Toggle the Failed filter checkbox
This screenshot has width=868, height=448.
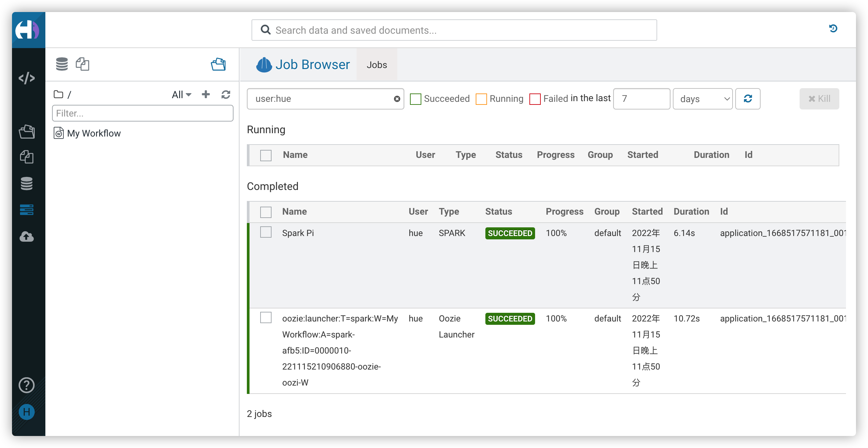pos(535,99)
